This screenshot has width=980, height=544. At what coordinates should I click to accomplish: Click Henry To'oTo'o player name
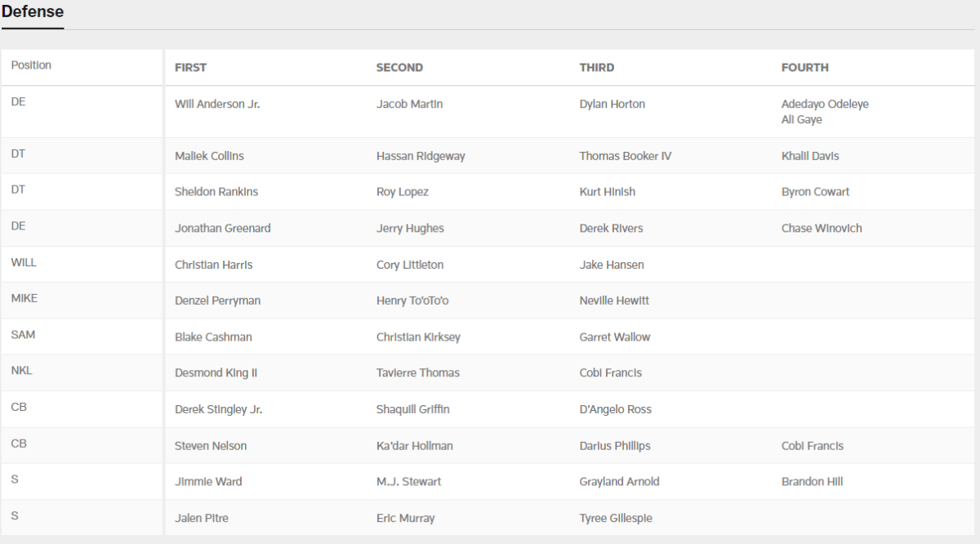412,301
